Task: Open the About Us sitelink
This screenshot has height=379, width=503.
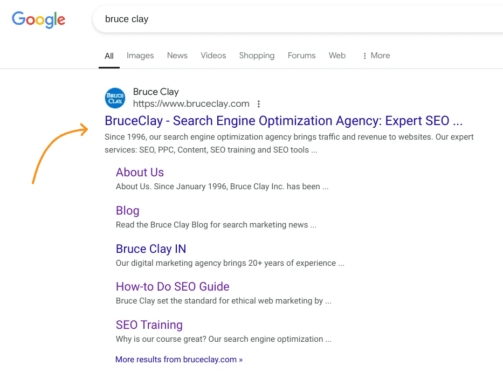Action: pos(140,172)
